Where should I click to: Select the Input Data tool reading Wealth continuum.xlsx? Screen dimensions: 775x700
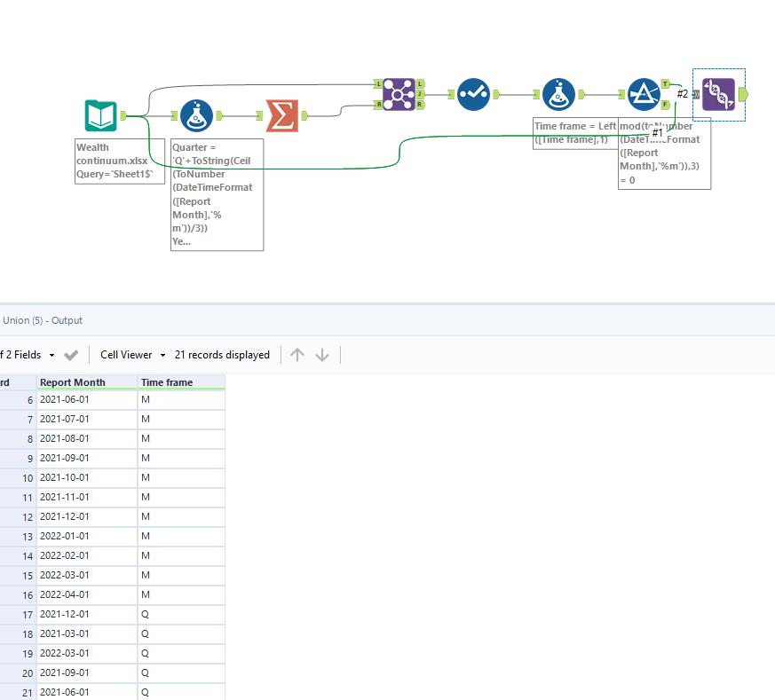[x=101, y=116]
